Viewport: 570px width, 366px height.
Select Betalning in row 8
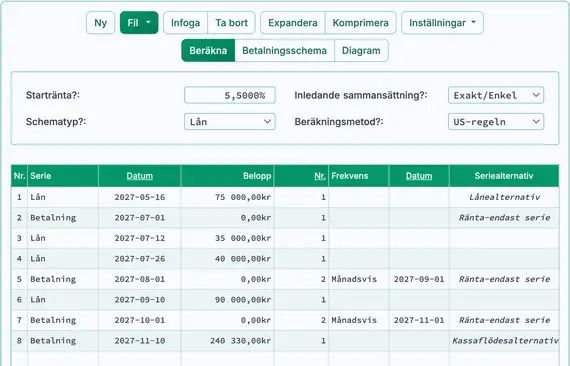click(63, 341)
